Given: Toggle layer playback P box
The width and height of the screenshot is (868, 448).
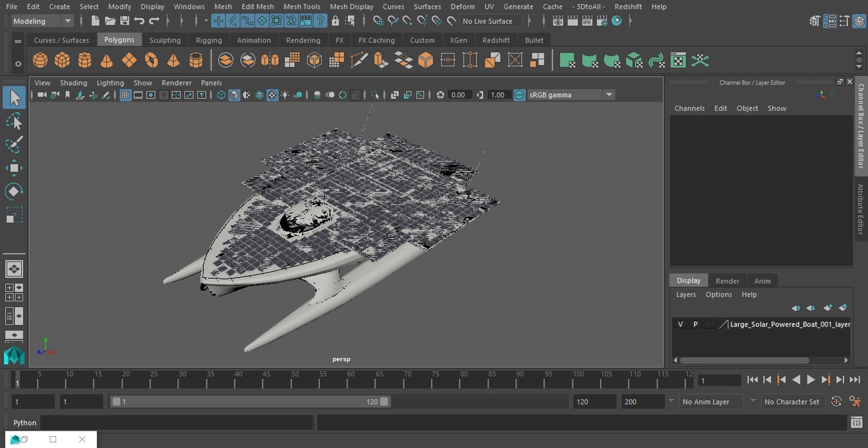Looking at the screenshot, I should [x=695, y=324].
